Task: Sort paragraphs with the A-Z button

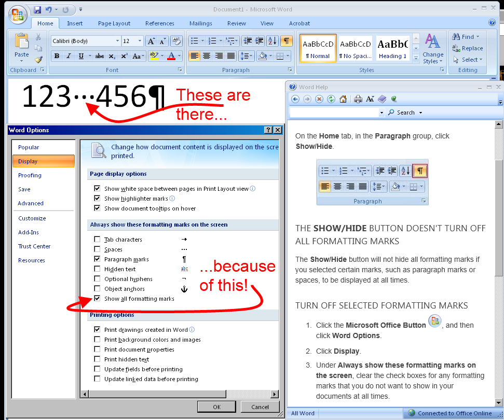Action: click(x=272, y=41)
